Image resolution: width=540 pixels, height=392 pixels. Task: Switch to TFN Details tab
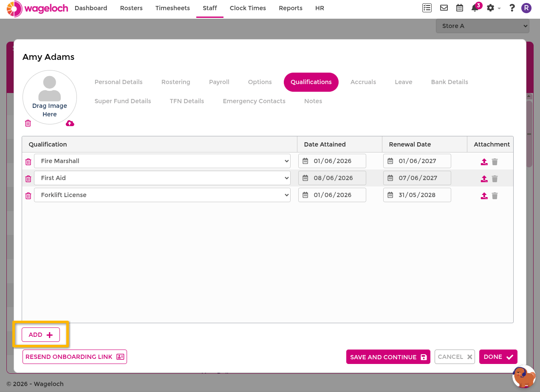pyautogui.click(x=187, y=101)
